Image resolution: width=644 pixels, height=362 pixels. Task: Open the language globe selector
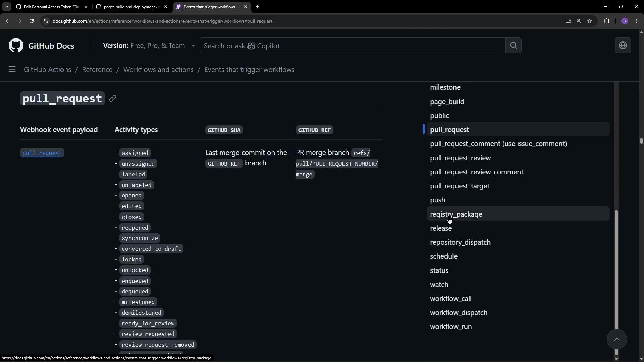coord(623,46)
